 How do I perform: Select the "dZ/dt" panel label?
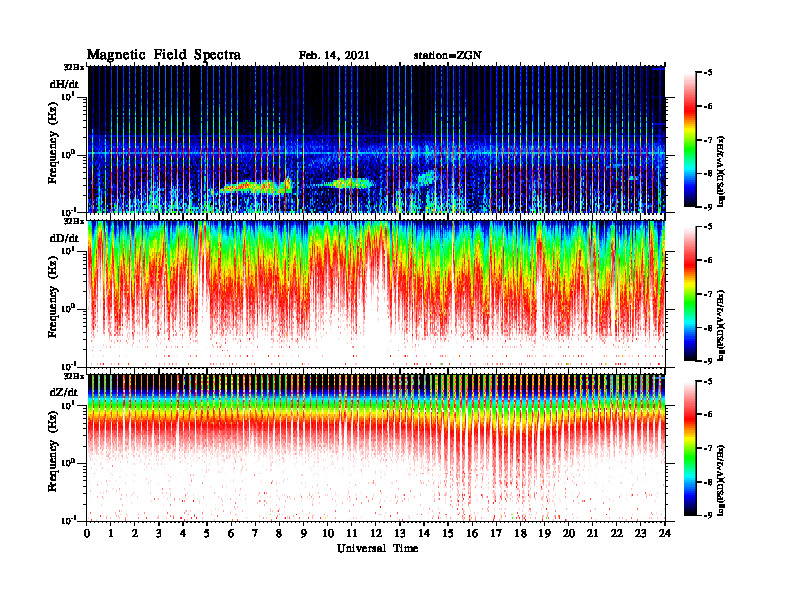pos(64,392)
